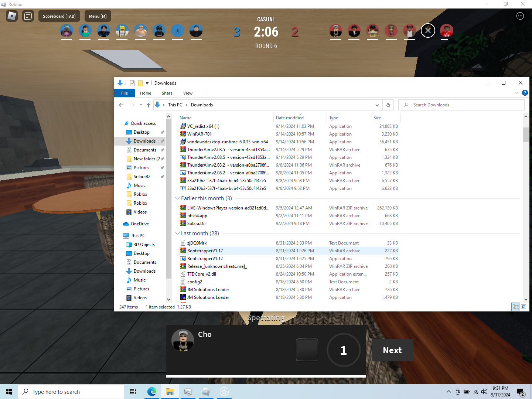Image resolution: width=532 pixels, height=399 pixels.
Task: Open the View ribbon tab
Action: pos(188,93)
